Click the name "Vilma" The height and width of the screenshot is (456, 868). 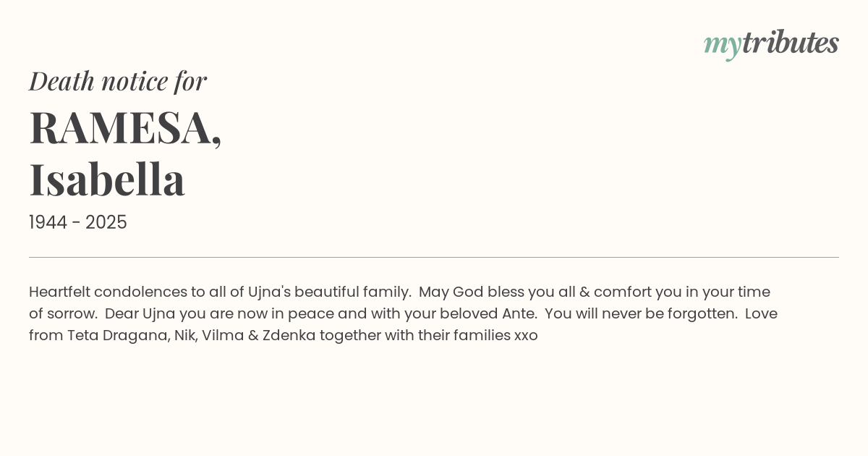pos(222,336)
